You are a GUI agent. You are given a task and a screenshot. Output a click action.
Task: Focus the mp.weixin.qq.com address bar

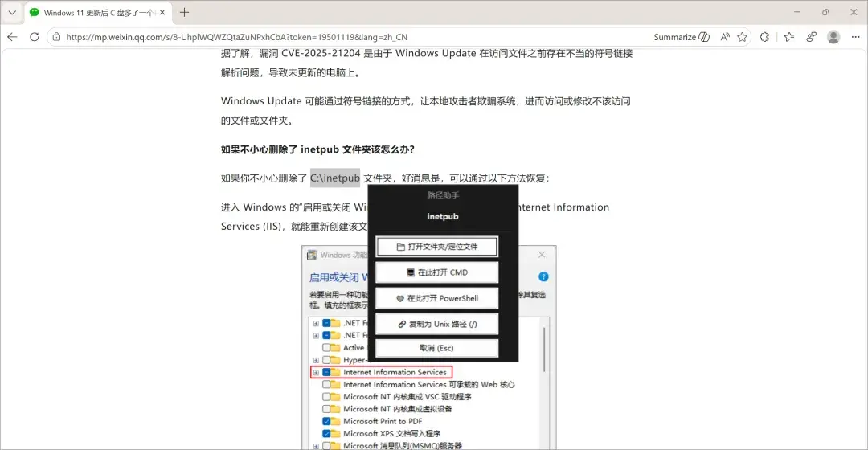[x=354, y=37]
